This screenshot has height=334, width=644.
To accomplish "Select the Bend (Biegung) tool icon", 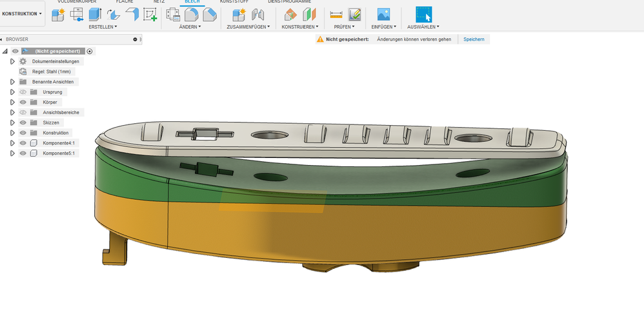I will [114, 15].
